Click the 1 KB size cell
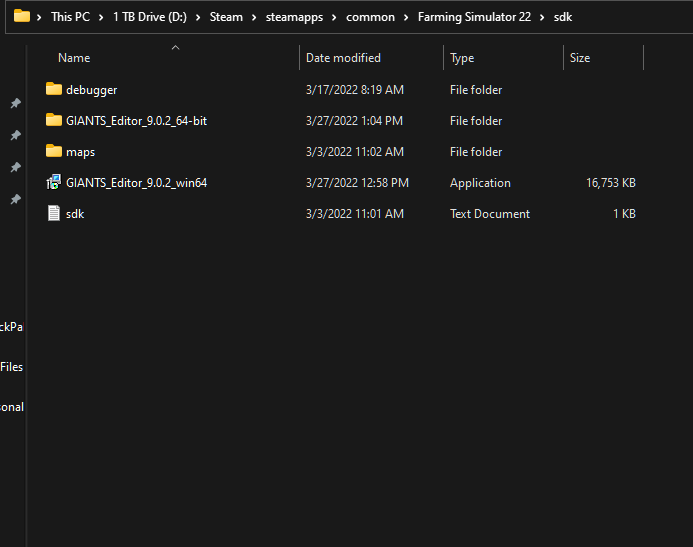The height and width of the screenshot is (547, 693). pyautogui.click(x=624, y=213)
